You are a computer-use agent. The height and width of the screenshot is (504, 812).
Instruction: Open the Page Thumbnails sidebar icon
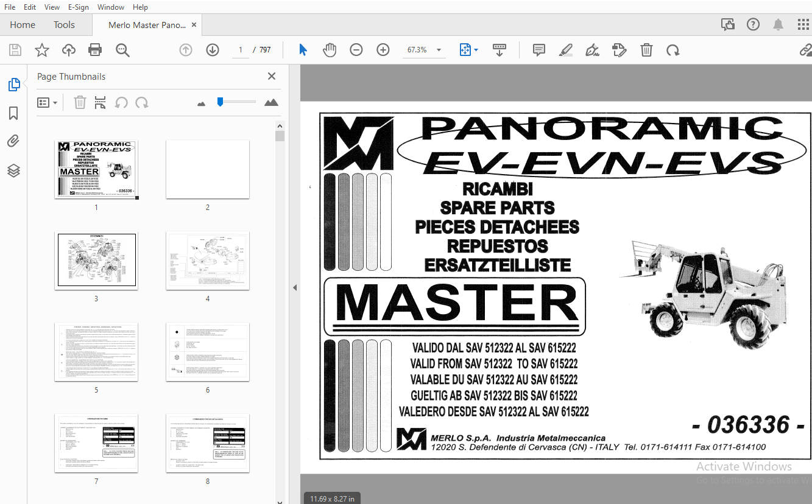point(13,85)
